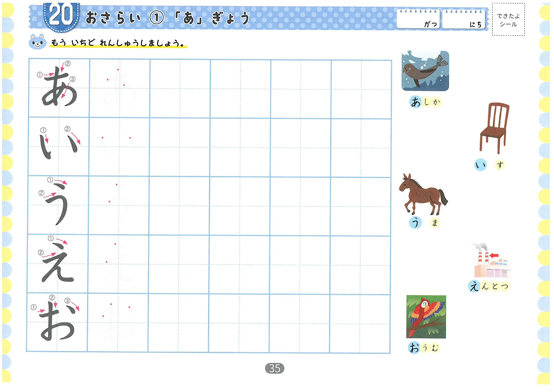554x392 pixels.
Task: Click the red arrow pointing at the chimney
Action: pos(494,255)
